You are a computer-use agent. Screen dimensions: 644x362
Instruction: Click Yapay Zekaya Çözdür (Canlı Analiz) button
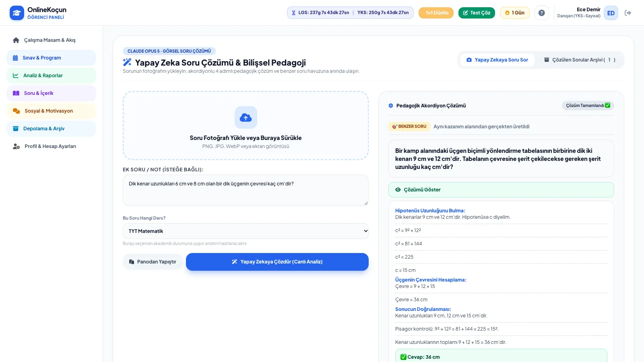(277, 262)
